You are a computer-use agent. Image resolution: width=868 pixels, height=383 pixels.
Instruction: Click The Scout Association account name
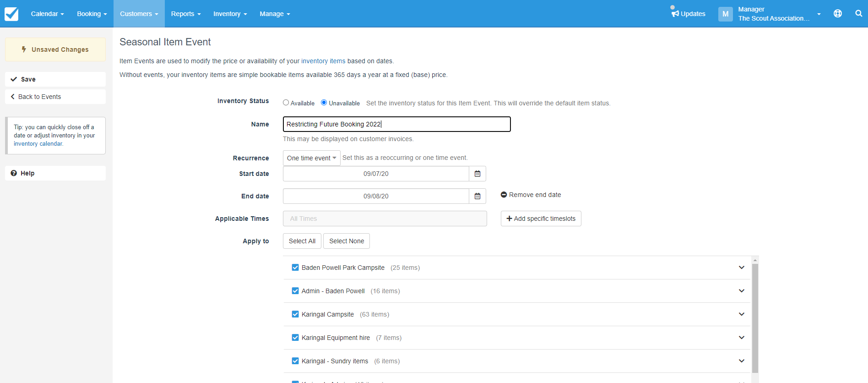[x=774, y=18]
